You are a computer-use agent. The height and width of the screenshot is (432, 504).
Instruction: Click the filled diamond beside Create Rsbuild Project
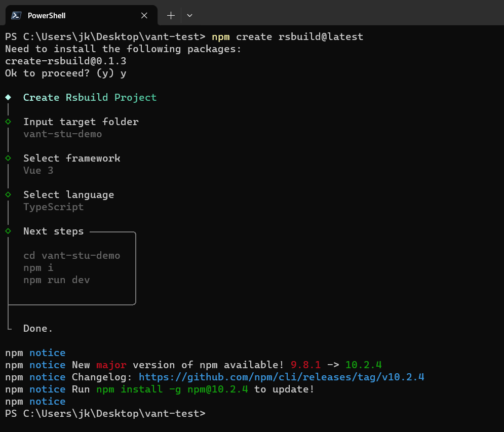pyautogui.click(x=8, y=97)
